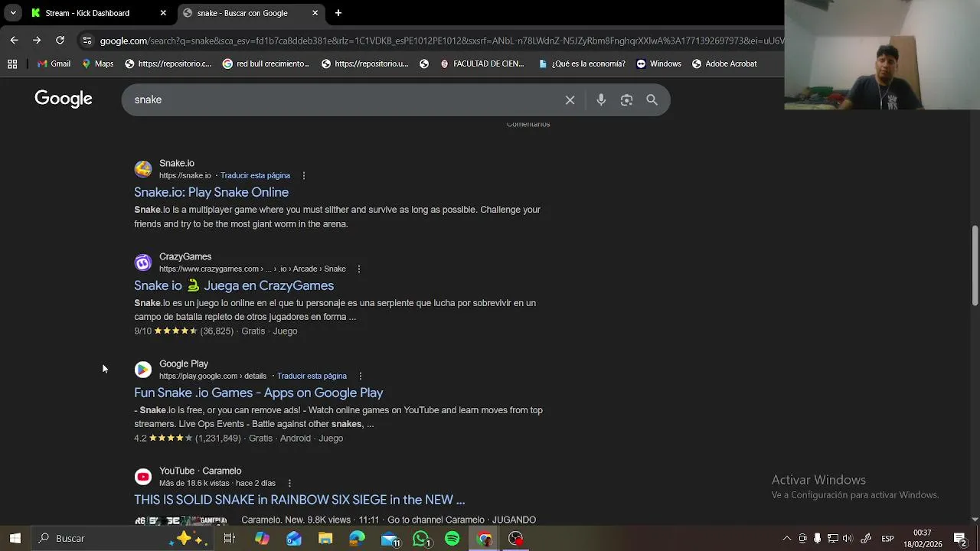
Task: Open the FACULTAD DE CIEN... bookmark
Action: (482, 64)
